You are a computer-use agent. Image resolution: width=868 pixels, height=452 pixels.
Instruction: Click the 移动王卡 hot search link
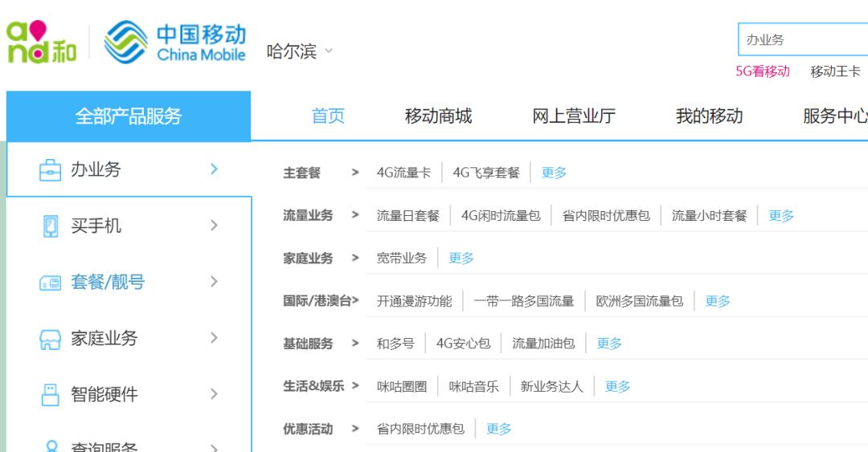[x=835, y=71]
